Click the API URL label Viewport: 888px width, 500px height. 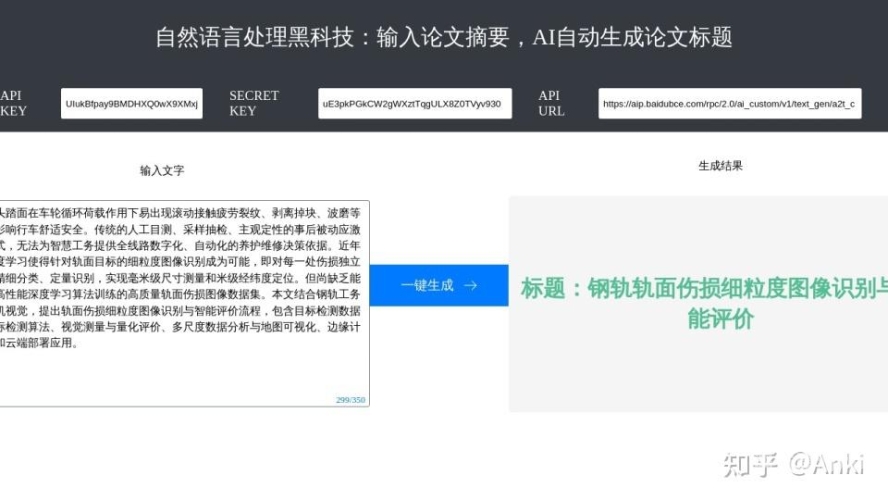[551, 103]
